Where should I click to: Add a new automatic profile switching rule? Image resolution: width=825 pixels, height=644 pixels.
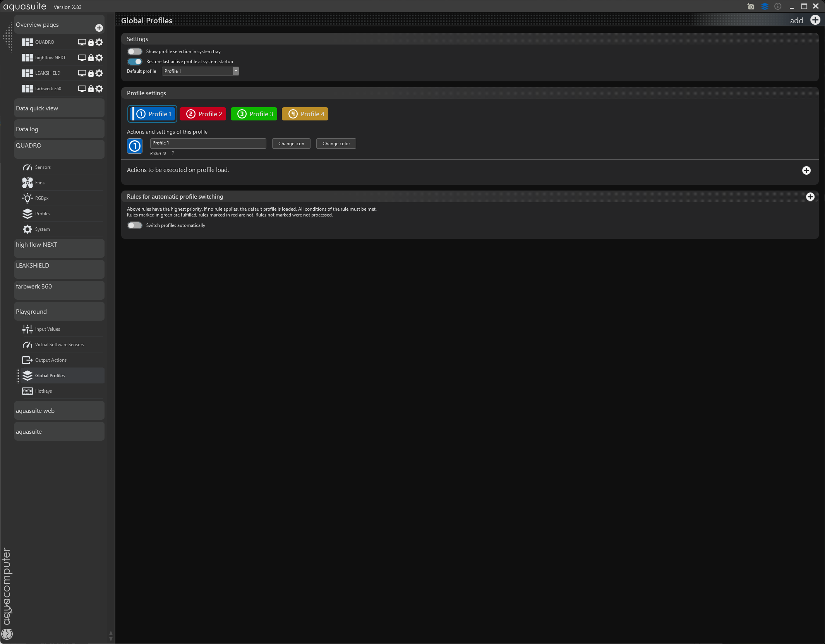click(810, 197)
